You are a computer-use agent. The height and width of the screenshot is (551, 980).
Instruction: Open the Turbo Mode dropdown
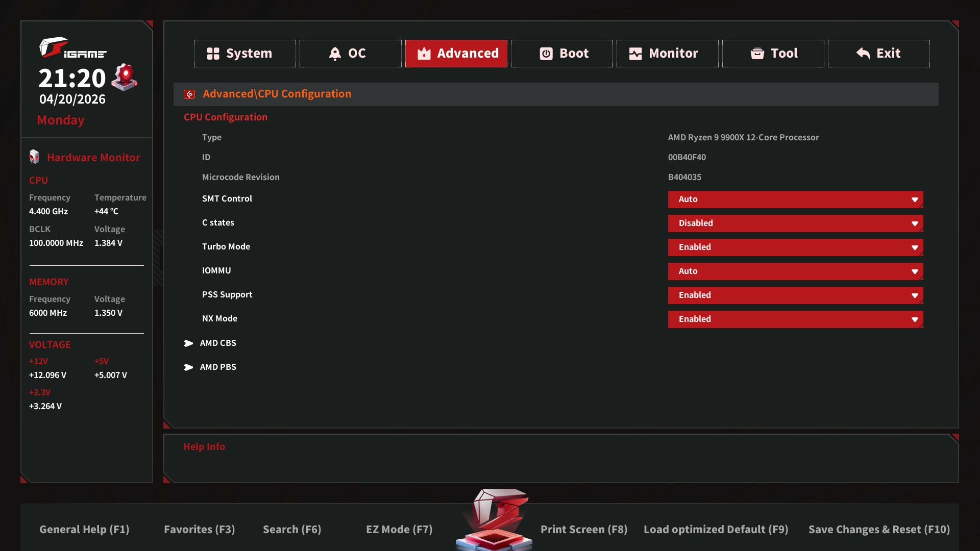tap(796, 247)
